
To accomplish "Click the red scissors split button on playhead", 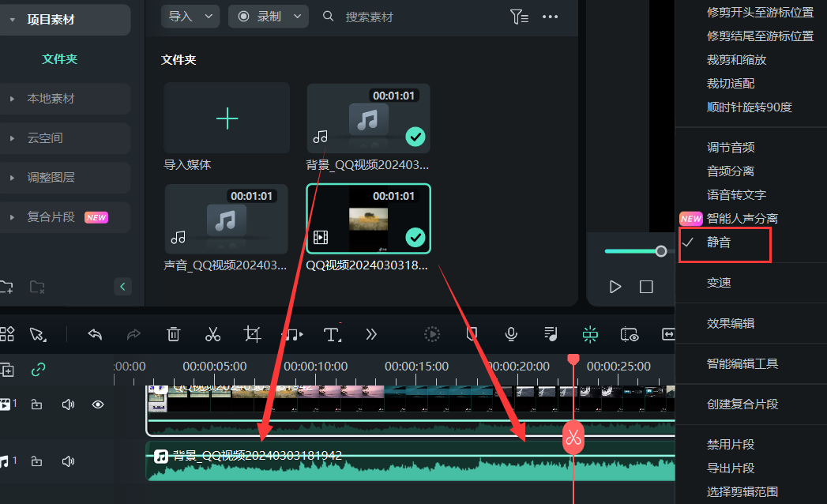I will [x=573, y=438].
